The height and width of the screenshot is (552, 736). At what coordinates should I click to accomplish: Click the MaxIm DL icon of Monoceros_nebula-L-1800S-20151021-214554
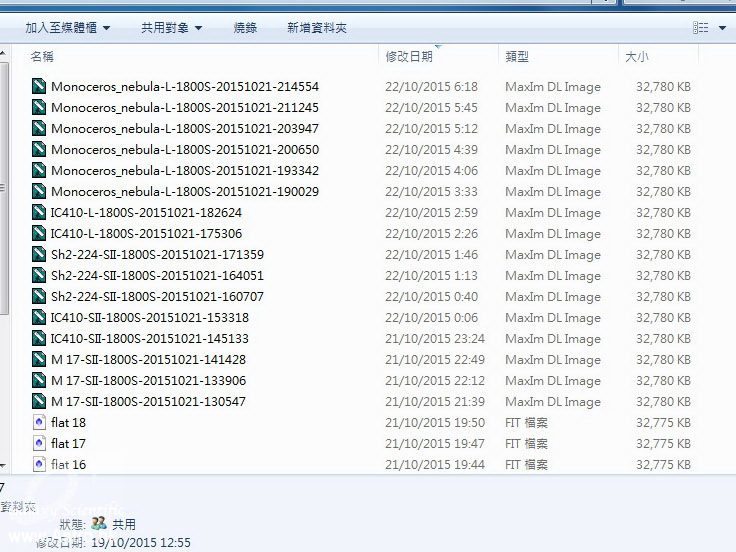coord(39,87)
